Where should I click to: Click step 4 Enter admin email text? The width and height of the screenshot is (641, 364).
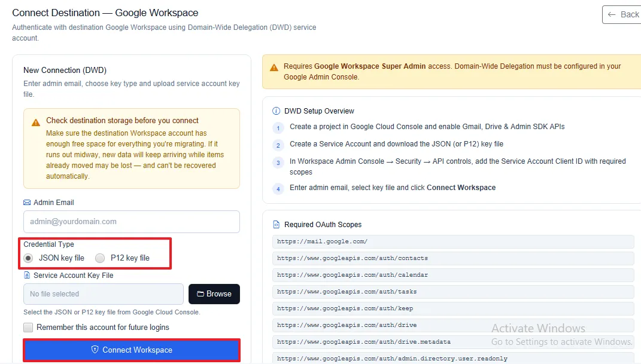tap(393, 188)
